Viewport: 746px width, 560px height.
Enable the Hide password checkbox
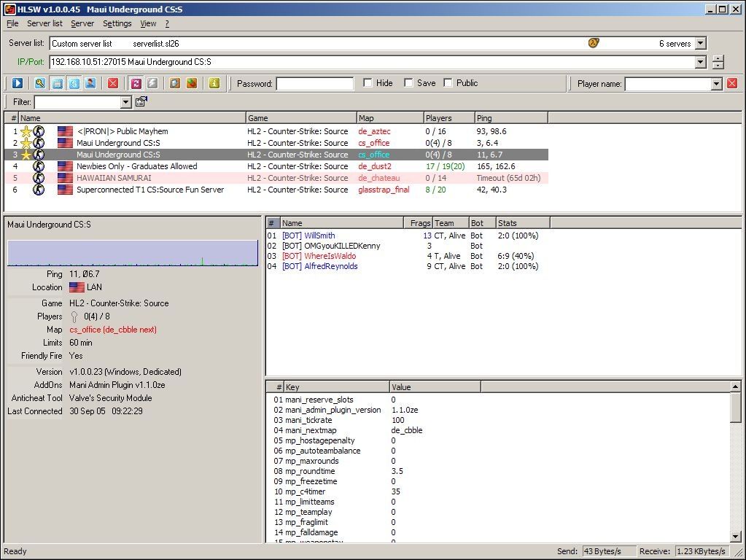[368, 83]
